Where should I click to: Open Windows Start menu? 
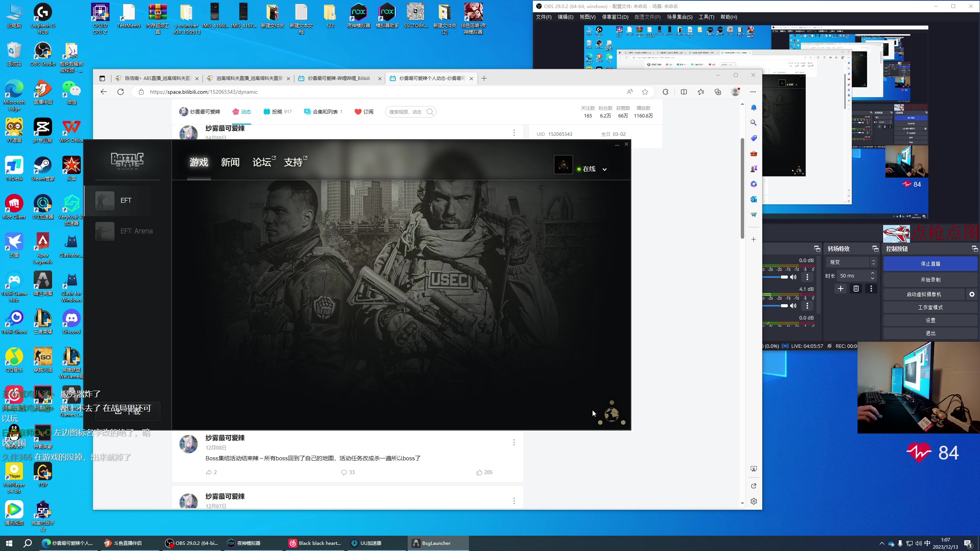pyautogui.click(x=9, y=543)
